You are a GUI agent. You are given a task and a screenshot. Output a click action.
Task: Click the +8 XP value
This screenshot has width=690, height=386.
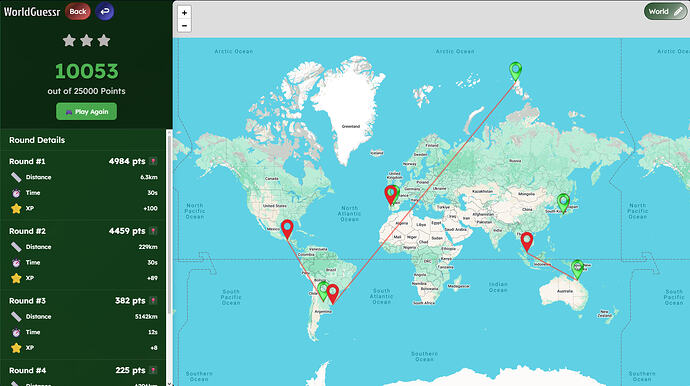[154, 348]
